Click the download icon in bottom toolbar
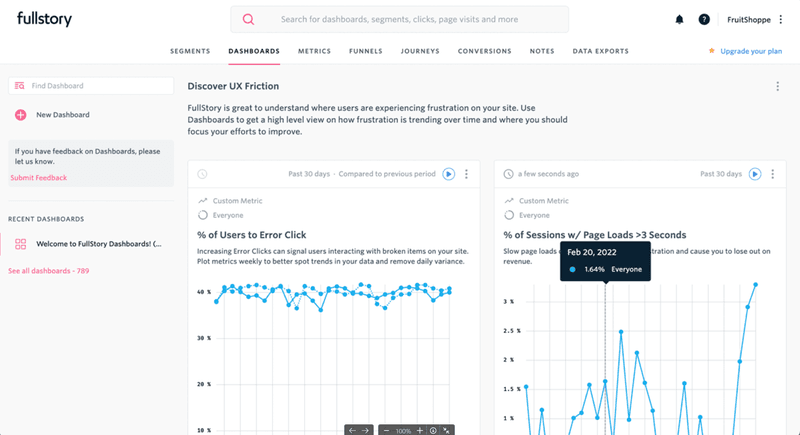Screen dimensions: 800x435 click(433, 430)
